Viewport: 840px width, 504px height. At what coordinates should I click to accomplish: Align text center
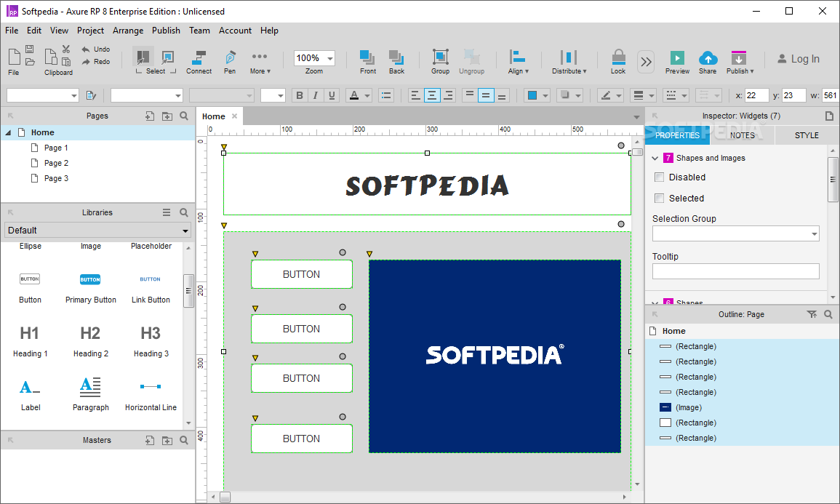(x=432, y=96)
